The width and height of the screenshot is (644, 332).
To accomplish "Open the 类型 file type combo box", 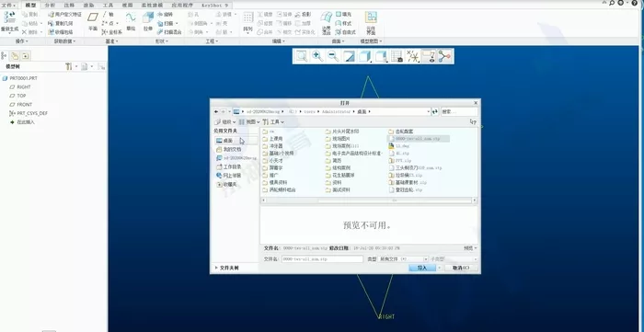I will pos(403,259).
